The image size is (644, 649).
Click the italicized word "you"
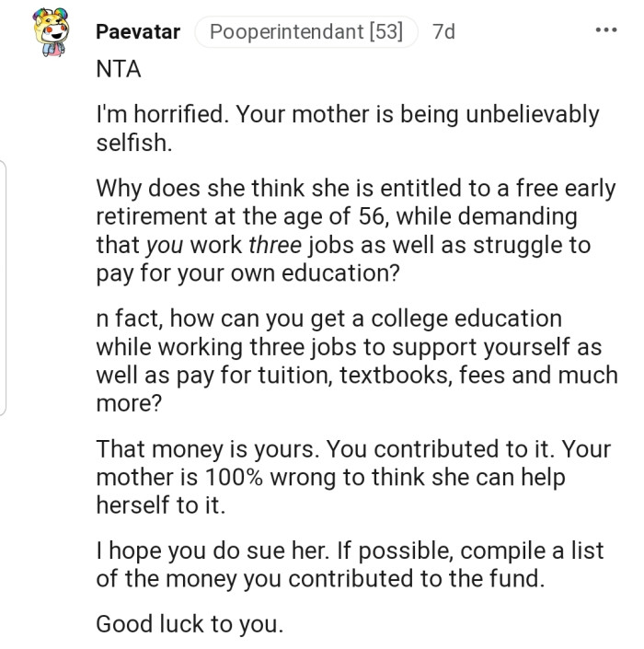(x=164, y=247)
